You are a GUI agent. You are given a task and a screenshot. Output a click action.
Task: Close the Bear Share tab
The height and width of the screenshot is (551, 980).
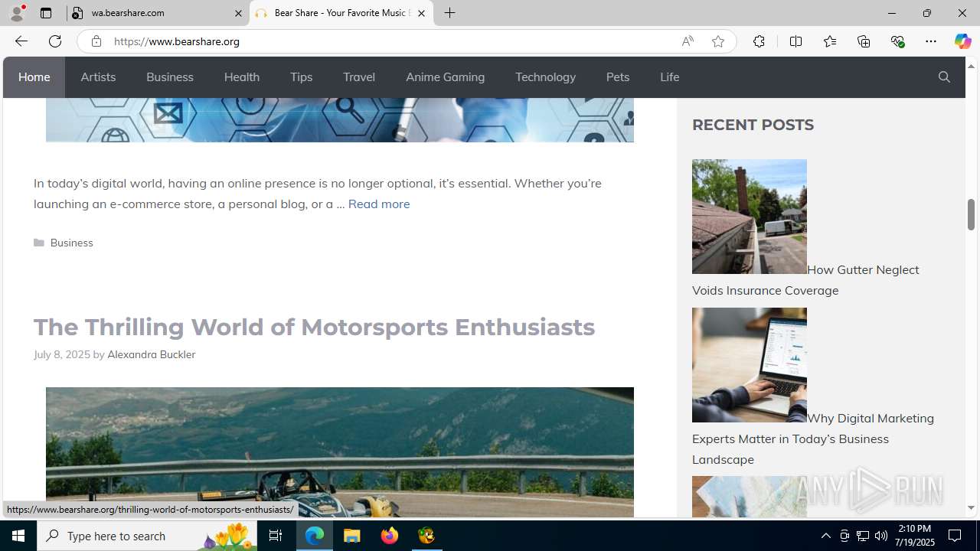[421, 13]
